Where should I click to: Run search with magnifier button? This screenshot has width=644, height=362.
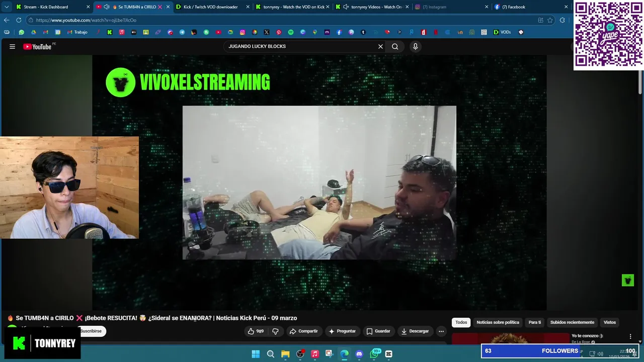click(x=395, y=46)
